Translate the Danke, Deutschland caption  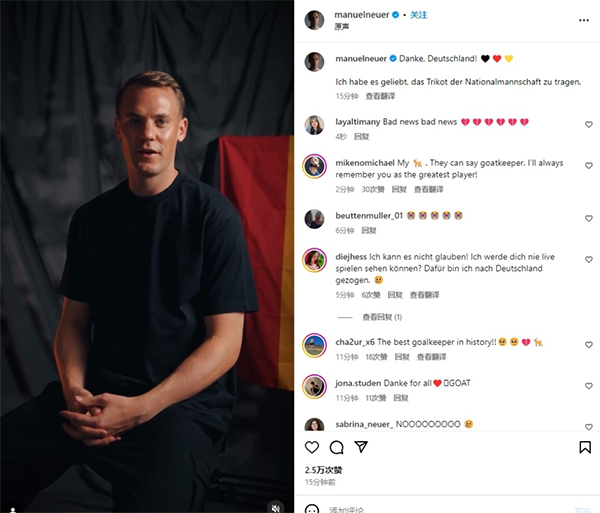[x=380, y=96]
